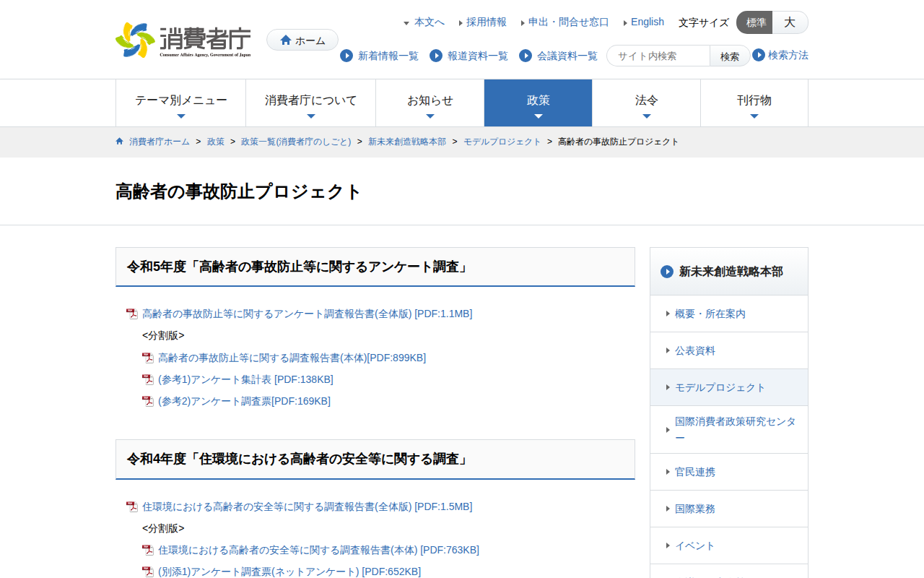
Task: Click PDF icon for アンケート調査報告書(全体版)
Action: tap(131, 314)
